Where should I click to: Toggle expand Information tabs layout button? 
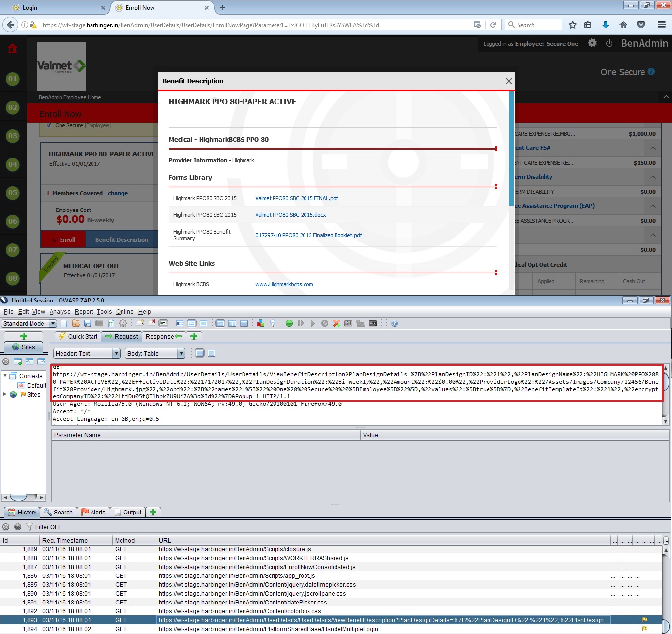tap(192, 323)
